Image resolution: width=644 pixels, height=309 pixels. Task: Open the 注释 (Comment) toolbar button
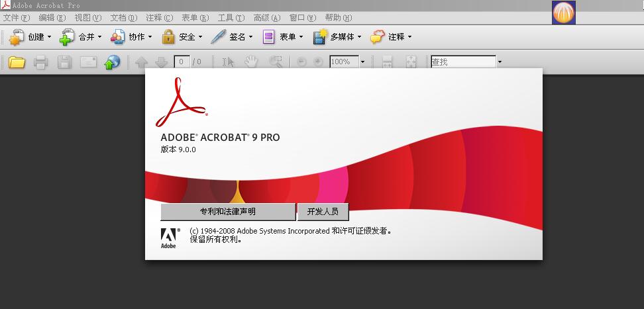[390, 37]
